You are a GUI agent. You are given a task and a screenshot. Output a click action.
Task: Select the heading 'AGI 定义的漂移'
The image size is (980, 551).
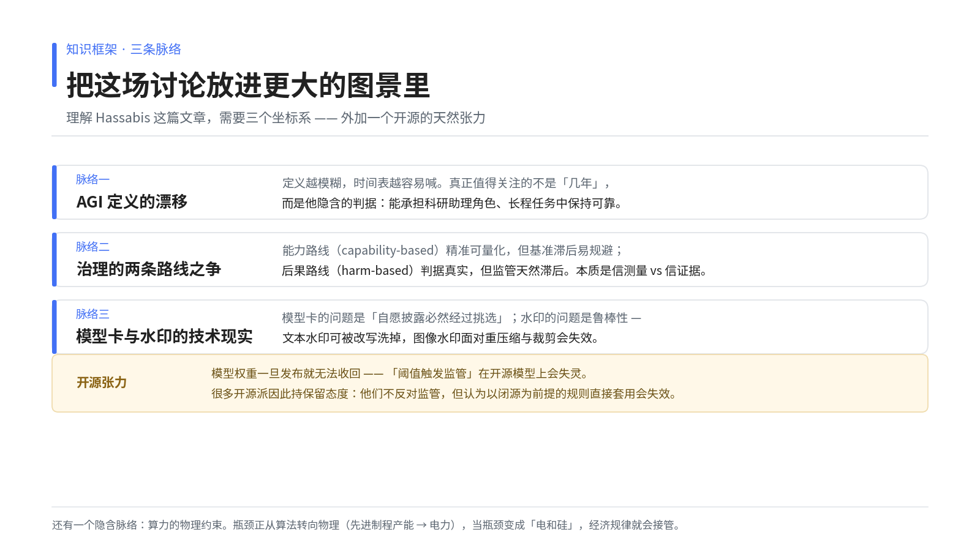132,201
